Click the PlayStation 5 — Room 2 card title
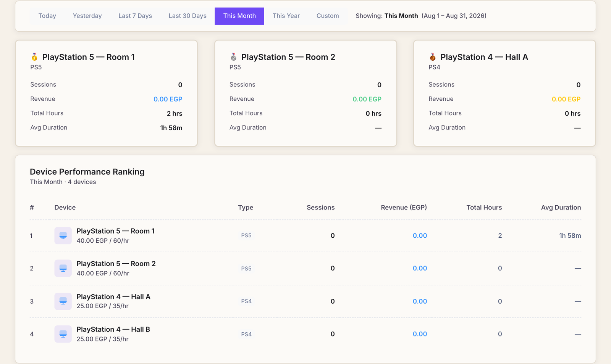This screenshot has width=611, height=364. point(288,57)
